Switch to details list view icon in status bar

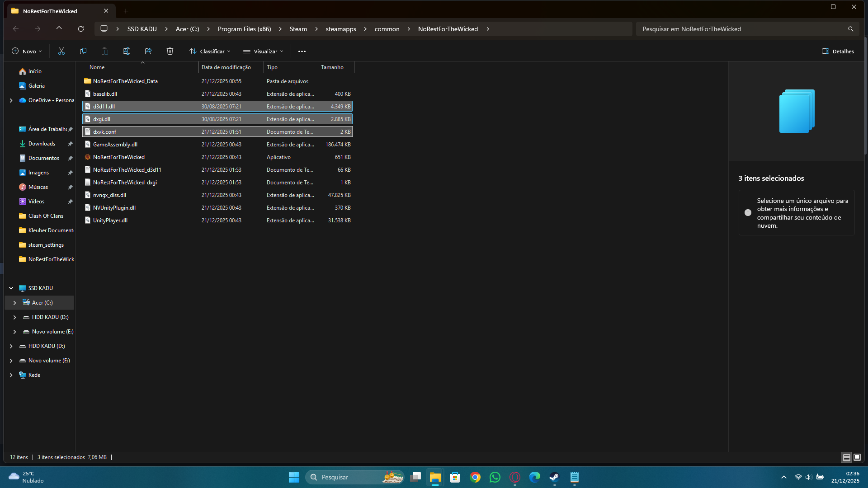pyautogui.click(x=846, y=457)
